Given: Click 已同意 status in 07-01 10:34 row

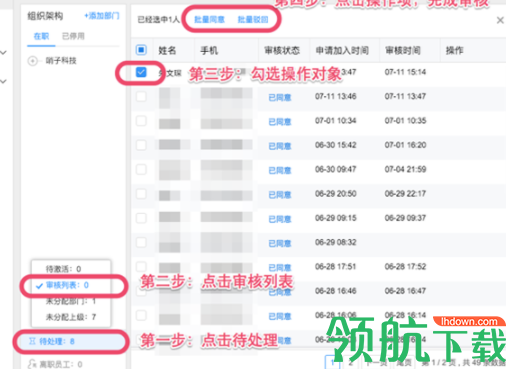Looking at the screenshot, I should [280, 122].
